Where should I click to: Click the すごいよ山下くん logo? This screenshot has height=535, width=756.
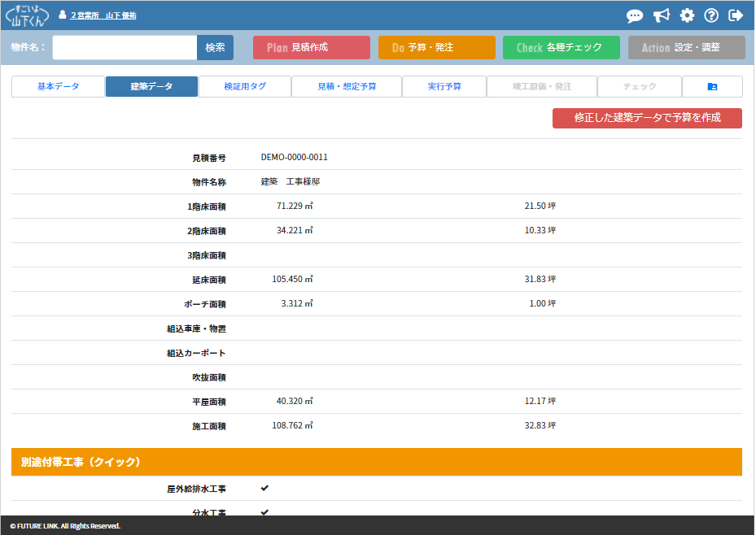coord(27,15)
